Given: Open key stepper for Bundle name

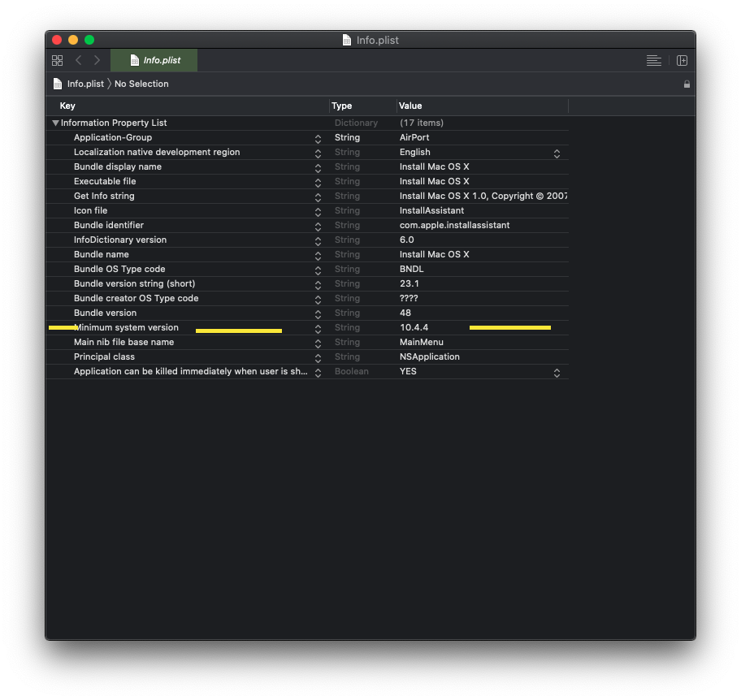Looking at the screenshot, I should (x=318, y=256).
